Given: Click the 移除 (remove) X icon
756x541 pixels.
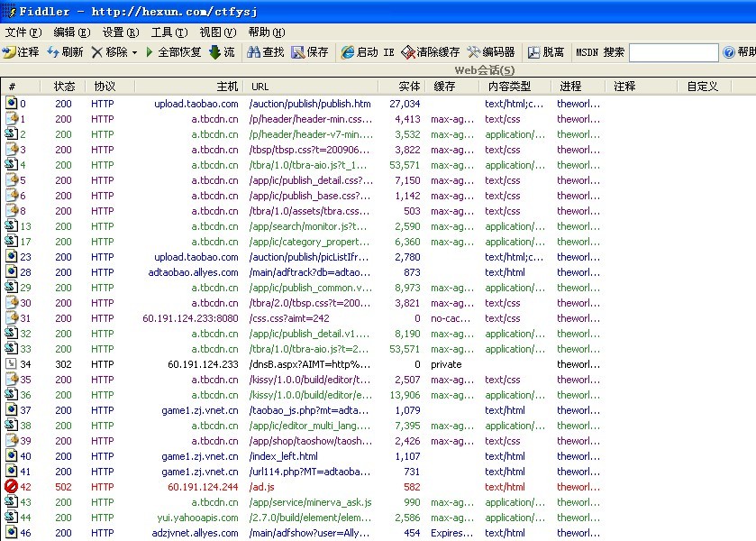Looking at the screenshot, I should [97, 52].
